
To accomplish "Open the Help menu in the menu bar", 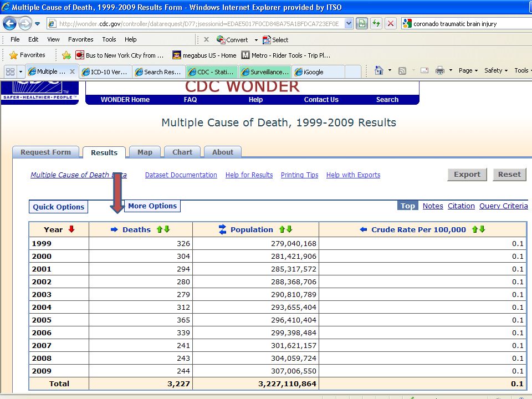I will (x=131, y=39).
